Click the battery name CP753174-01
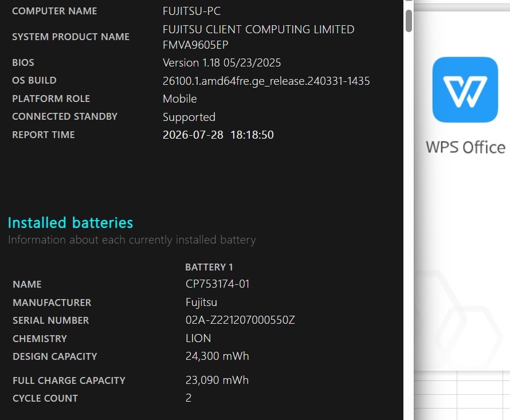This screenshot has height=420, width=510. (217, 284)
